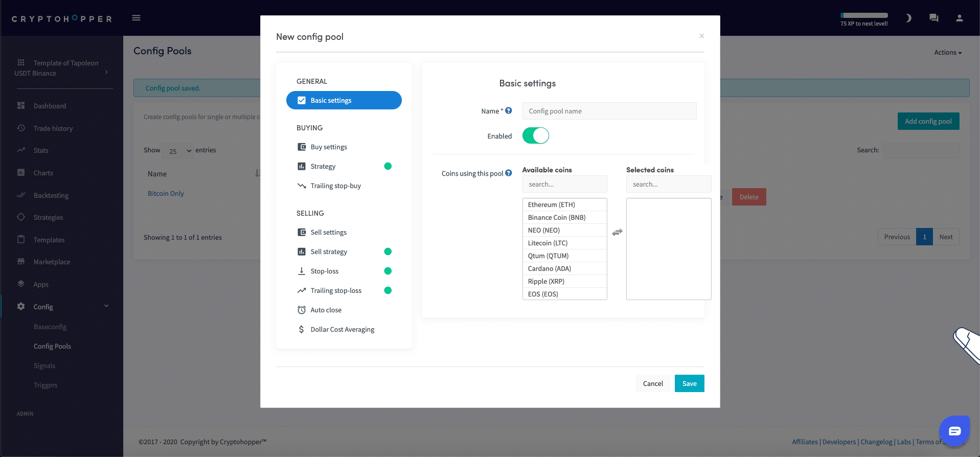Click the help icon next to Name
Screen dimensions: 980x457
509,110
